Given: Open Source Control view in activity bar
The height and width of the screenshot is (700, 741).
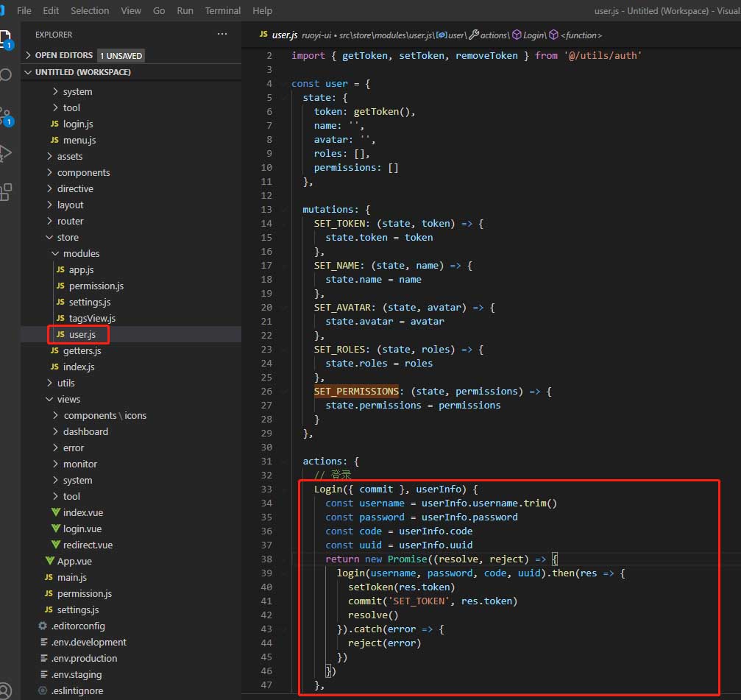Looking at the screenshot, I should tap(6, 116).
